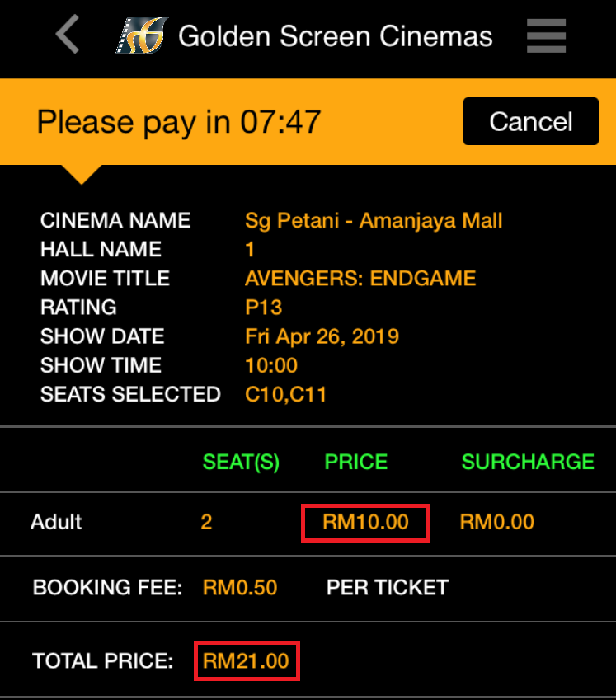This screenshot has height=700, width=616.
Task: Click the RM0.00 surcharge amount
Action: 496,522
